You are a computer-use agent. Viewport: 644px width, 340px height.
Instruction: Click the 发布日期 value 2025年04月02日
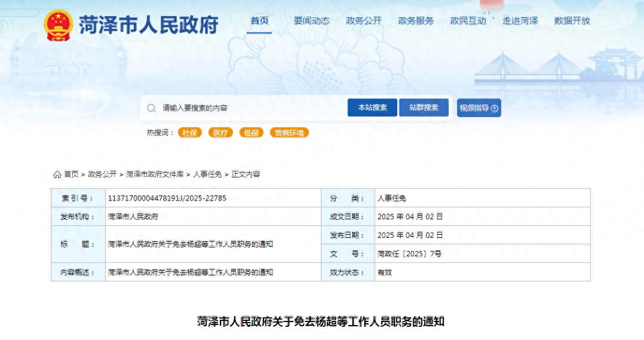point(410,235)
